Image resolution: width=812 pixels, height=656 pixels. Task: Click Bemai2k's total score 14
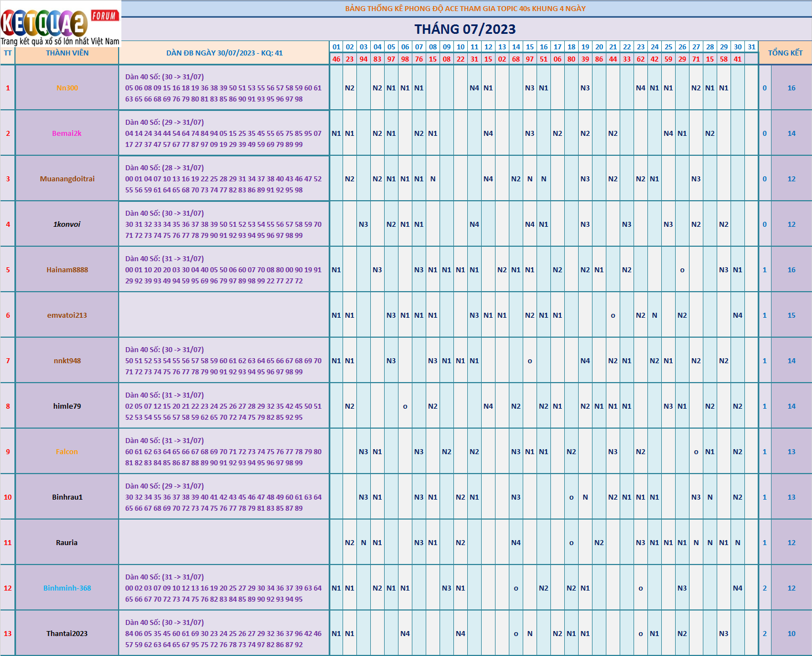click(791, 134)
